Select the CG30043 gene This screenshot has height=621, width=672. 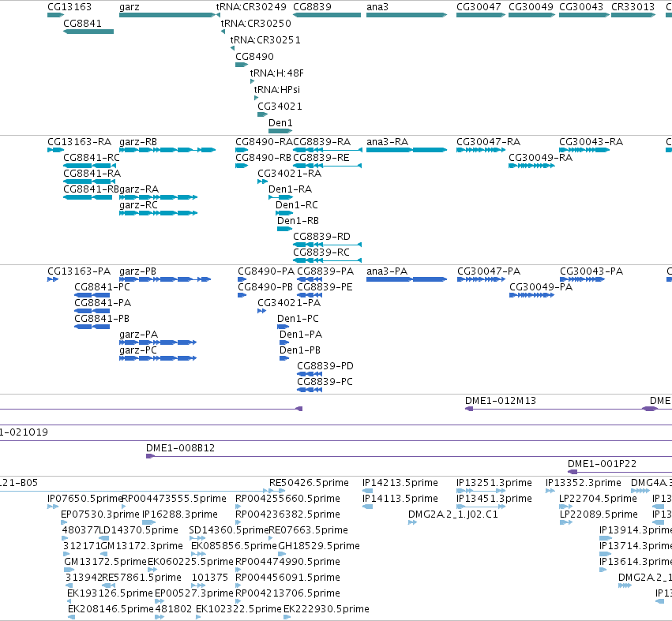tap(584, 15)
